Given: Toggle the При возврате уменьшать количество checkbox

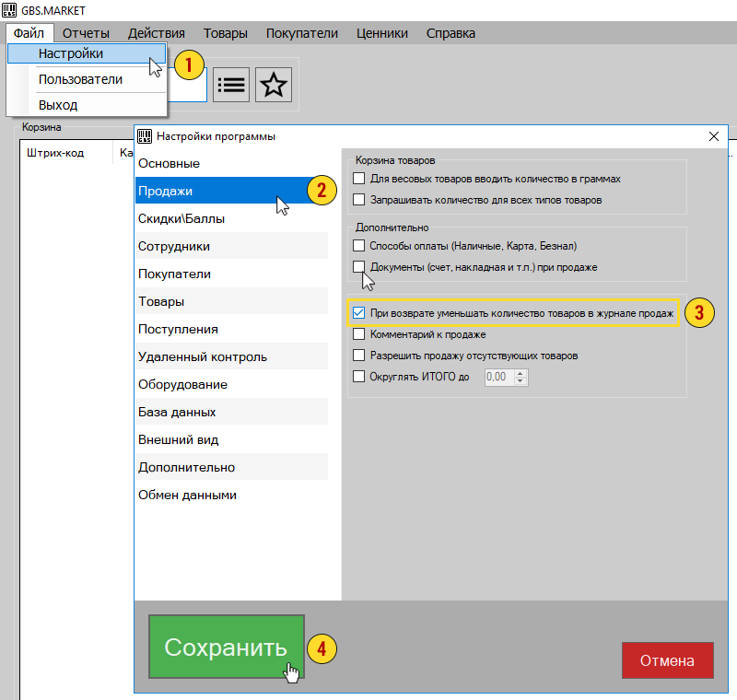Looking at the screenshot, I should 358,313.
